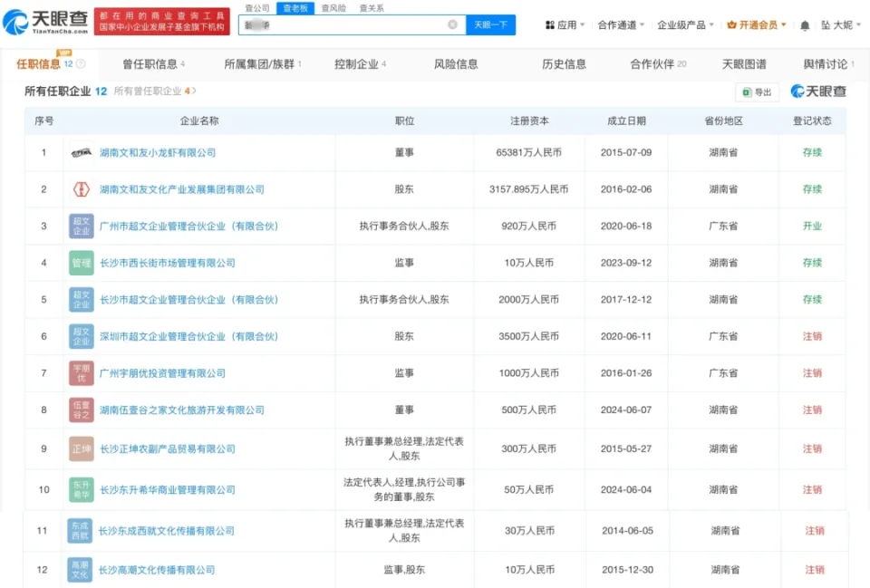Open 深圳市超文企业管理合伙企业 link
The height and width of the screenshot is (588, 870).
coord(188,336)
